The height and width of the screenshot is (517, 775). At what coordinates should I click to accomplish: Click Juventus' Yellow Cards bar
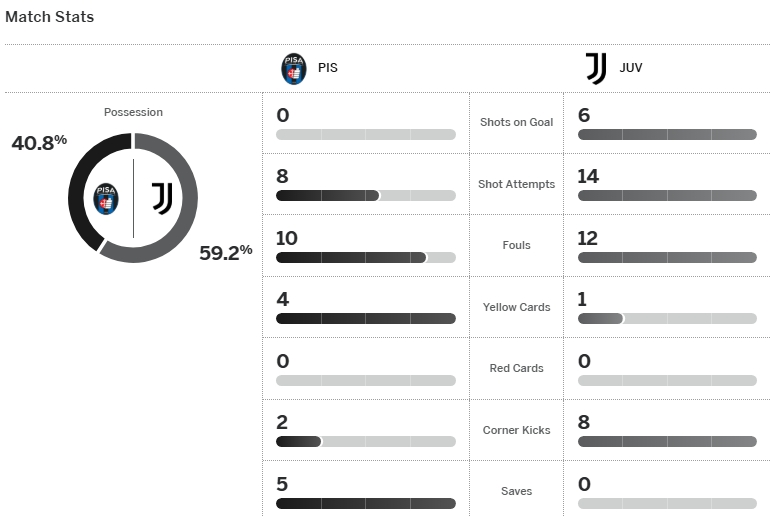(x=667, y=319)
